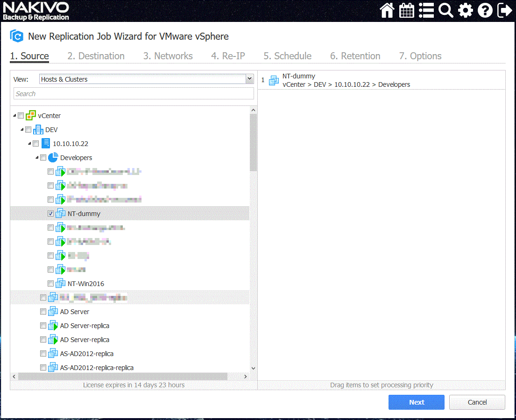Viewport: 516px width, 420px height.
Task: Click the Next button
Action: [416, 402]
